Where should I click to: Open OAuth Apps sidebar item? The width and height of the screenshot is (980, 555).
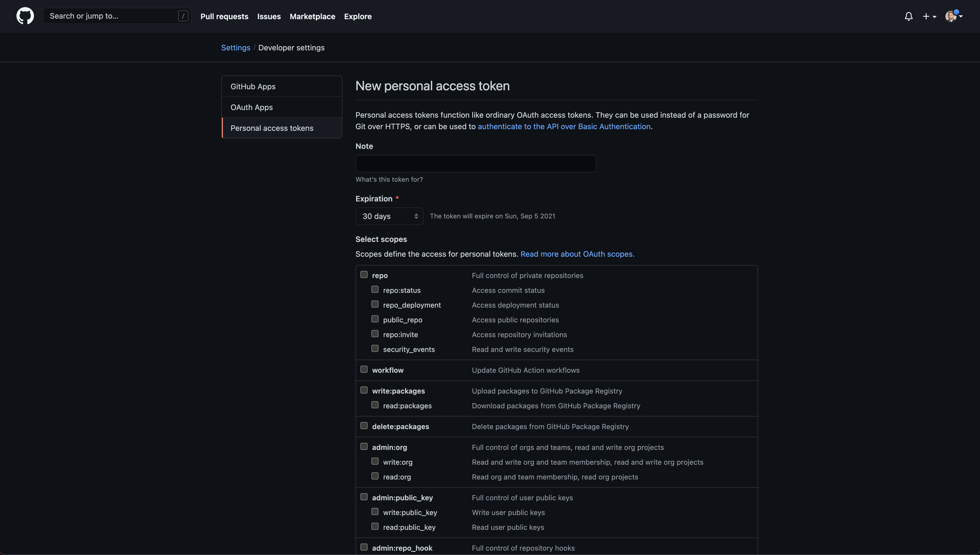point(282,107)
